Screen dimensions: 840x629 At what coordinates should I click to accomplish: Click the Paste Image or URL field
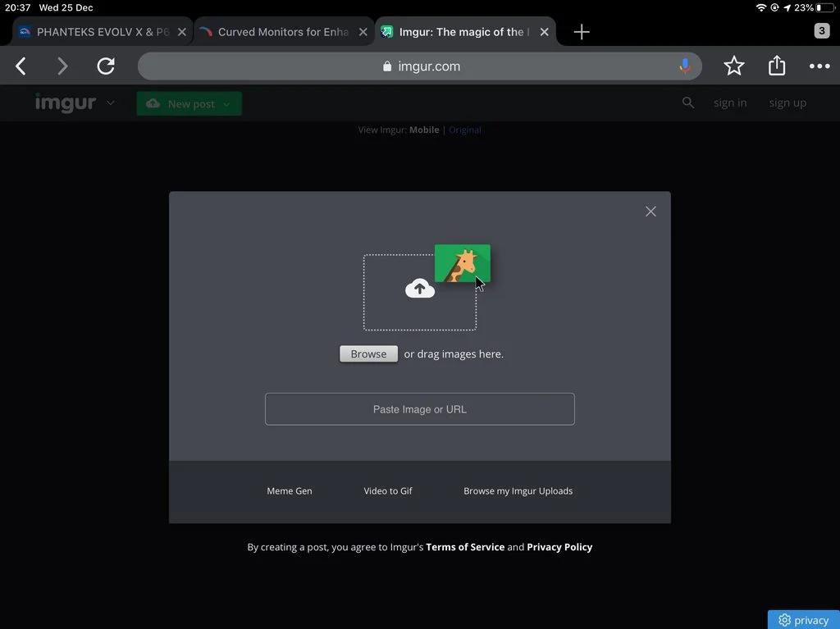click(419, 408)
